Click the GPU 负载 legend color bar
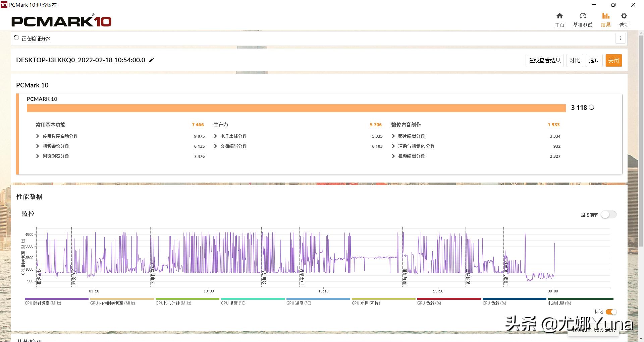Viewport: 644px width, 342px height. (448, 299)
